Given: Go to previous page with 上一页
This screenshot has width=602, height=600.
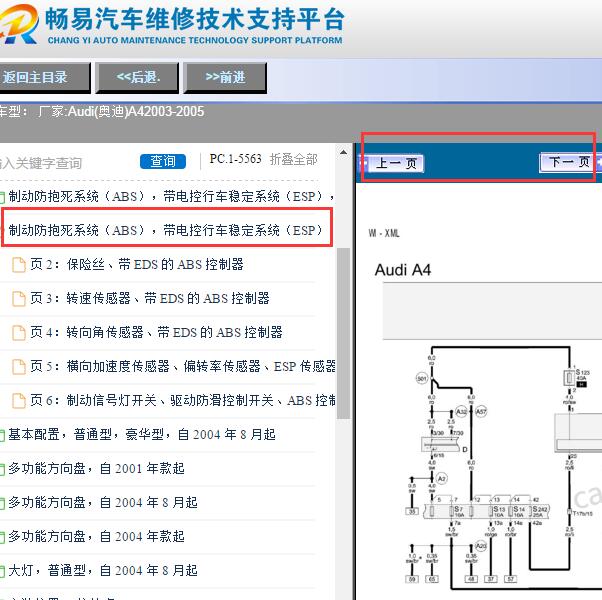Looking at the screenshot, I should [x=394, y=164].
